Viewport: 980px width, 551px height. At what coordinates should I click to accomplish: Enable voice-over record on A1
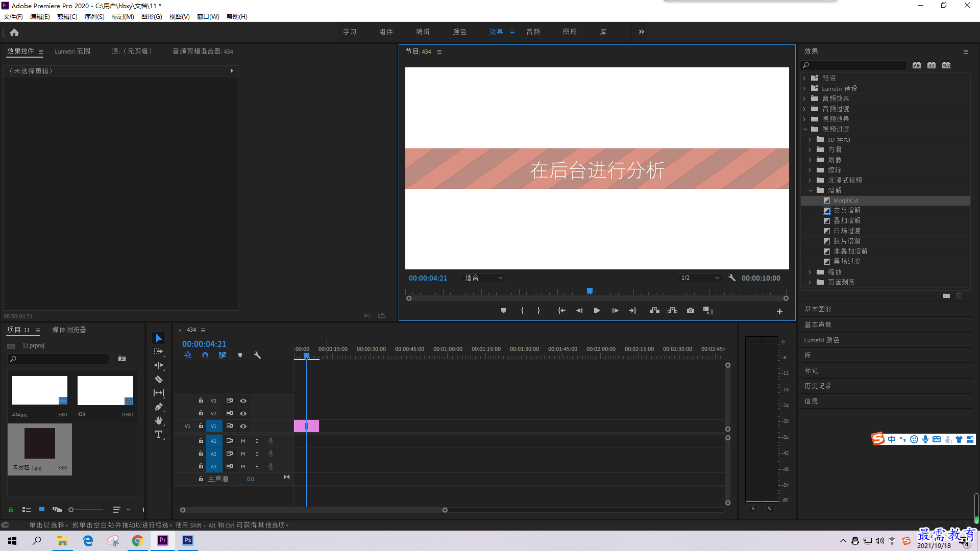coord(271,441)
